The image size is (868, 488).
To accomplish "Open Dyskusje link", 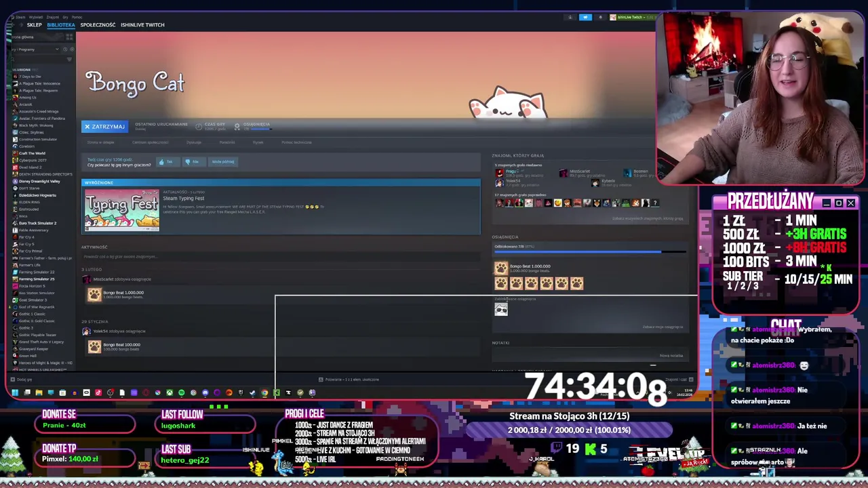I will pos(194,142).
